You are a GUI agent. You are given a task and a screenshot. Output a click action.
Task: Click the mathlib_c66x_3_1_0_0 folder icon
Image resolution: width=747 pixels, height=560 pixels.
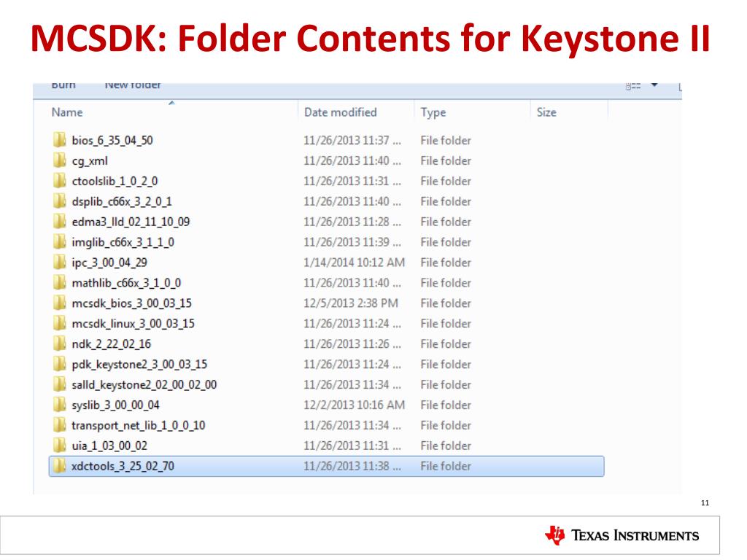(x=60, y=283)
